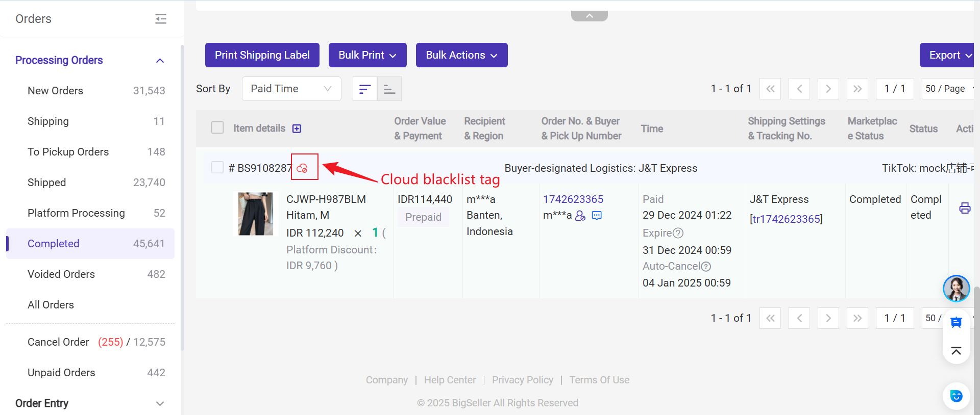This screenshot has width=980, height=415.
Task: Collapse the filter panel arrow
Action: click(590, 16)
